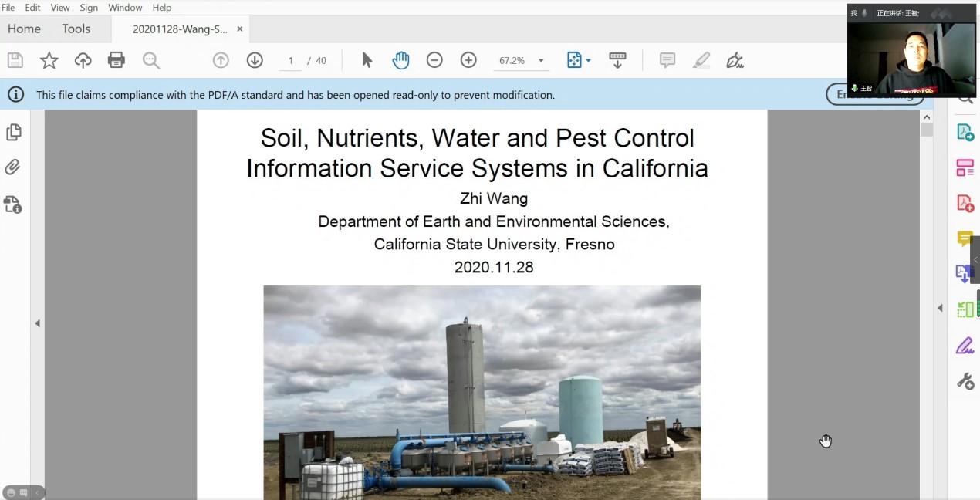Screen dimensions: 980x500
Task: Click the Zoom in plus icon
Action: (x=468, y=60)
